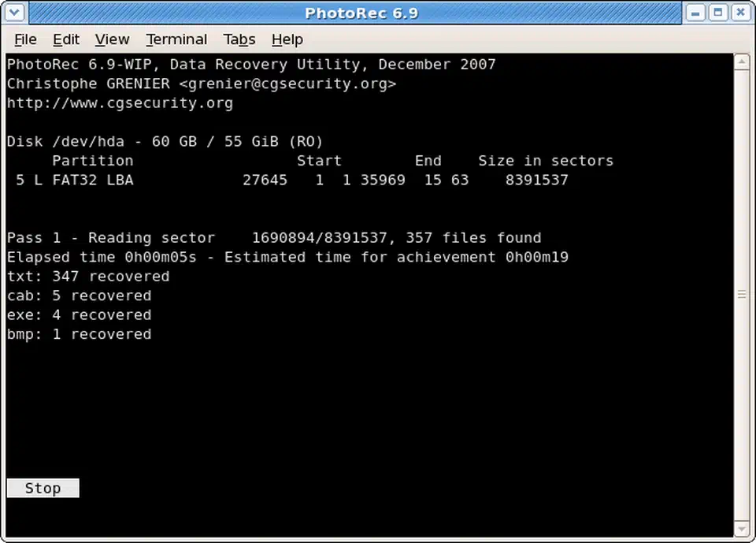Open the File menu
This screenshot has width=756, height=543.
[x=25, y=39]
